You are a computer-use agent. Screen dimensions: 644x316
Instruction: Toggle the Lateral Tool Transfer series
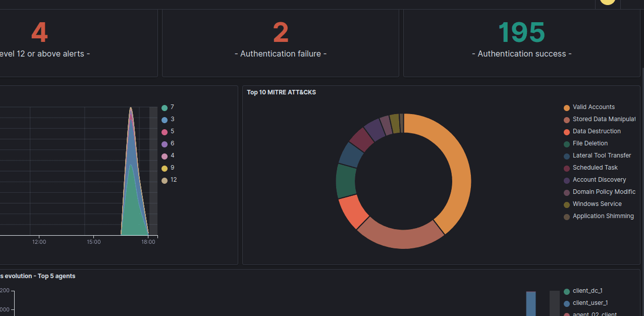(602, 155)
